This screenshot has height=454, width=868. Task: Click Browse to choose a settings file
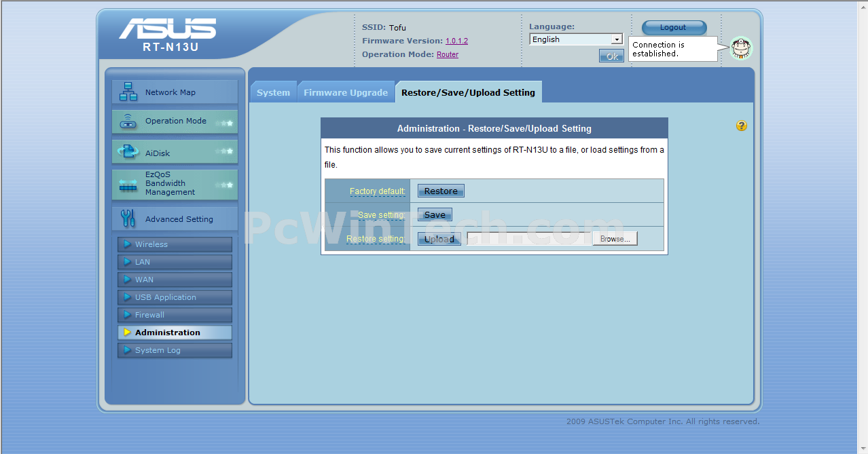[615, 239]
